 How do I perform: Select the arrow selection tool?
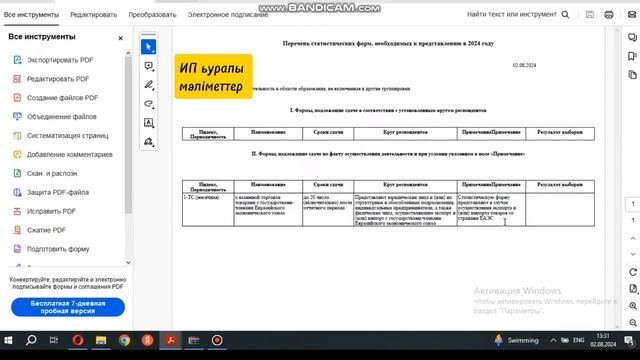148,47
